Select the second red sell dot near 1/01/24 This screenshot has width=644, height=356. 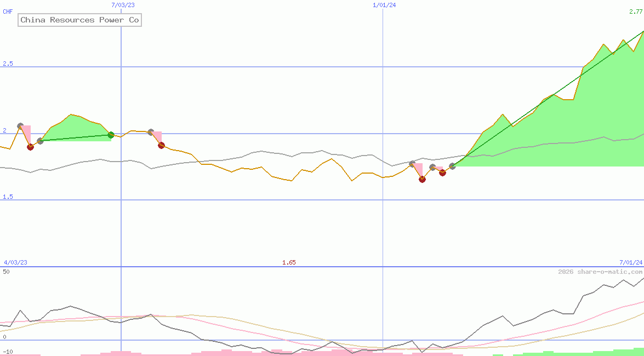pyautogui.click(x=443, y=173)
